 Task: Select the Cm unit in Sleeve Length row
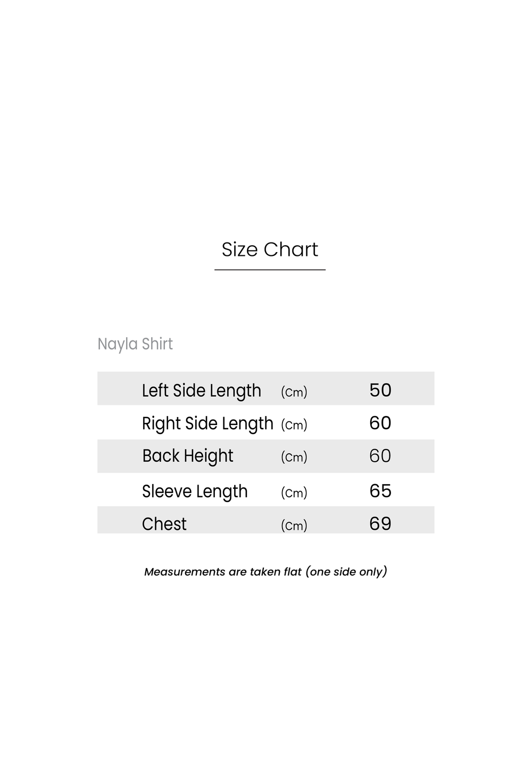[294, 493]
